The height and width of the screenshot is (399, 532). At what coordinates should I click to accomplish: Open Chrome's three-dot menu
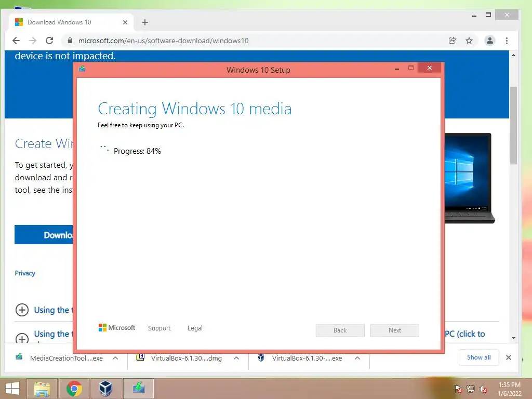(507, 41)
